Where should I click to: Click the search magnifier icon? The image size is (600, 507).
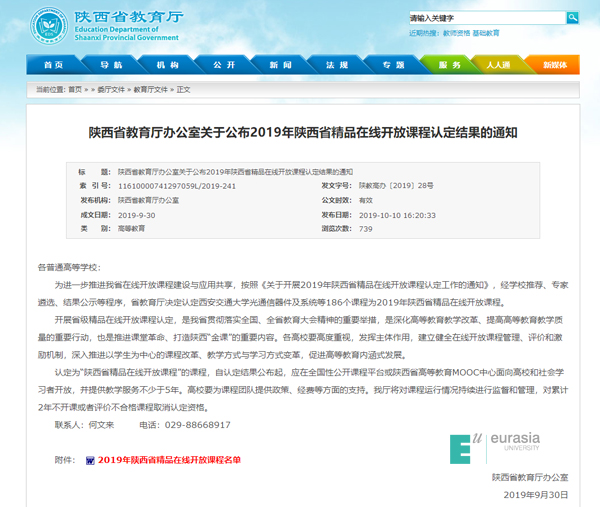tap(572, 18)
